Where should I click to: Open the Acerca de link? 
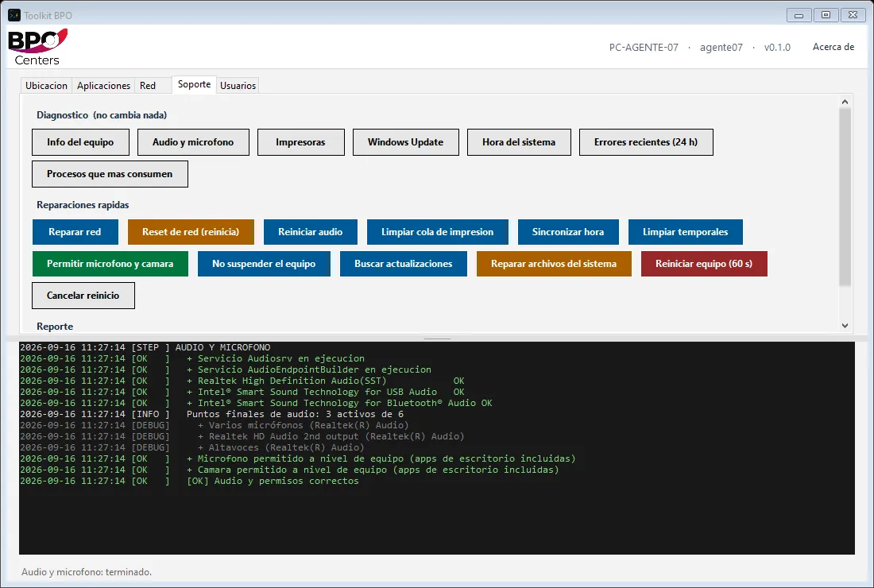[833, 47]
